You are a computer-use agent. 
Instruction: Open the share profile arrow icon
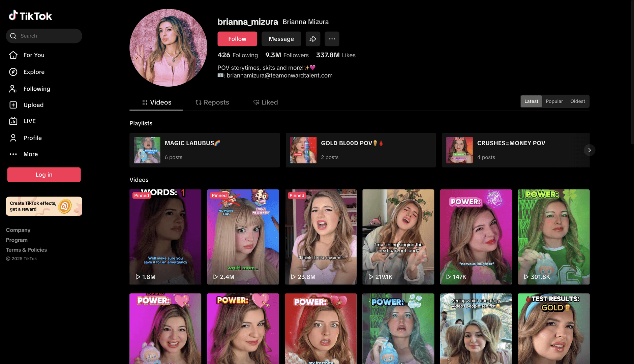click(313, 39)
